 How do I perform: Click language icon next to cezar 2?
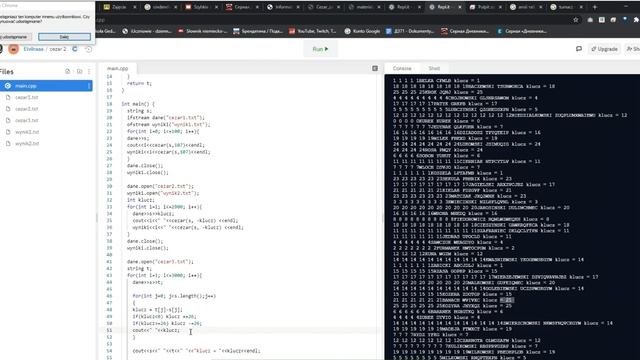point(75,49)
